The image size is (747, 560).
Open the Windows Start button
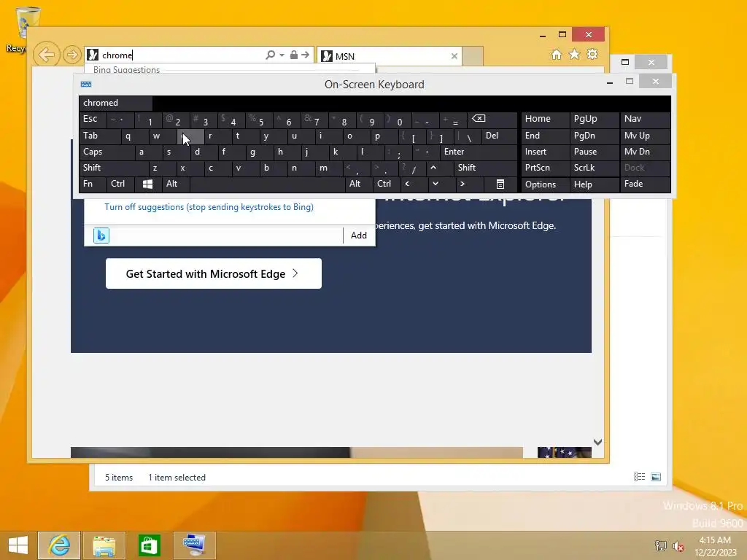(x=18, y=545)
